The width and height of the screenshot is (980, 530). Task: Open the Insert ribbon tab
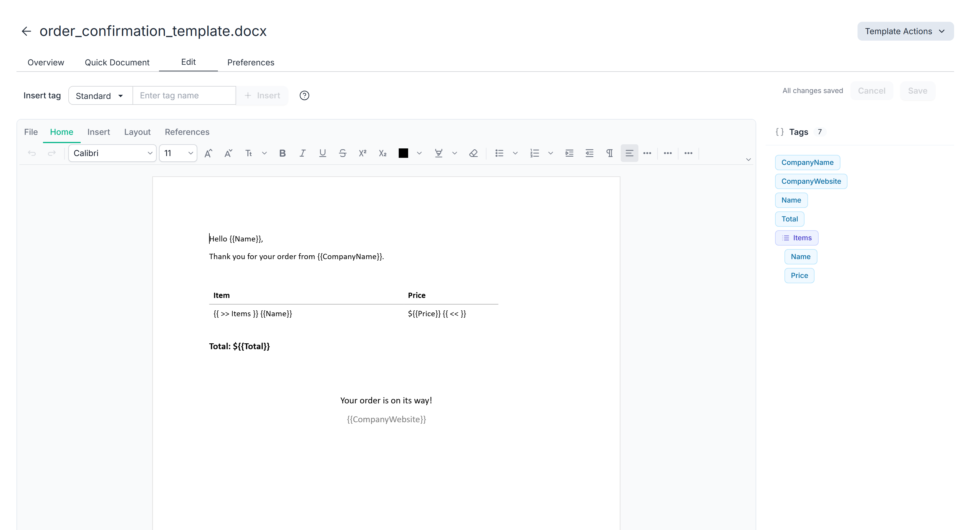click(99, 132)
